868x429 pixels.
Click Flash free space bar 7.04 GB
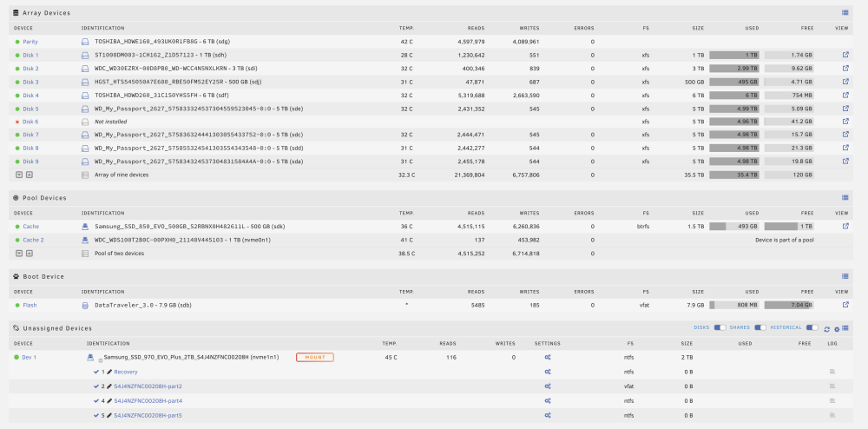pos(789,305)
